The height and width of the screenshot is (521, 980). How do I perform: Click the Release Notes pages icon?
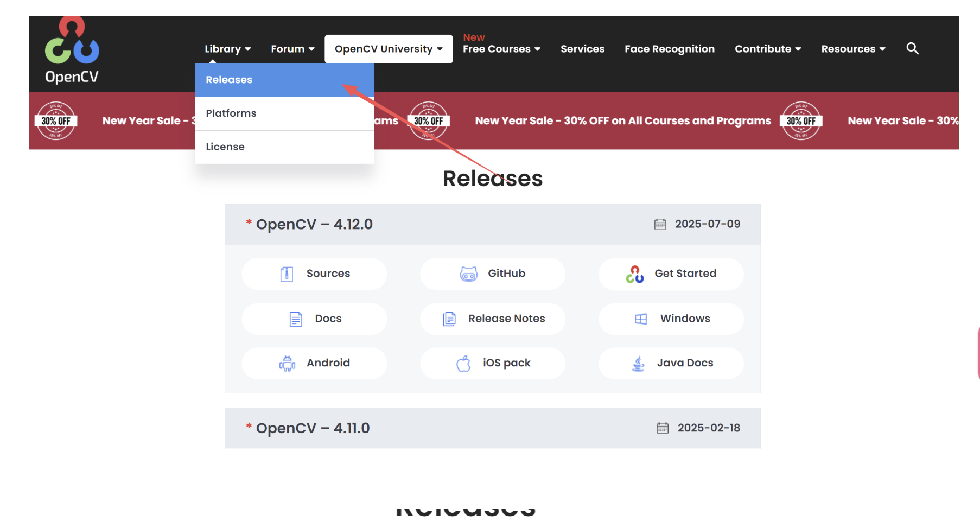click(x=449, y=319)
